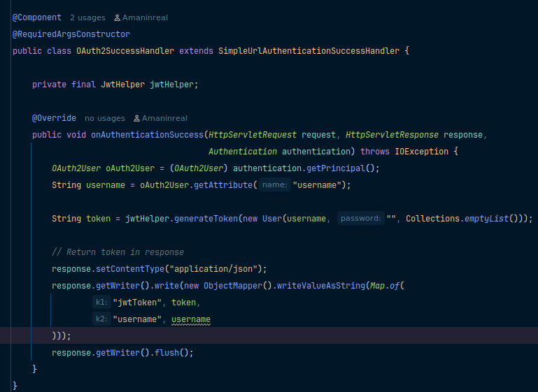Place the cursor on the @Component annotation
The height and width of the screenshot is (392, 538).
click(x=37, y=17)
